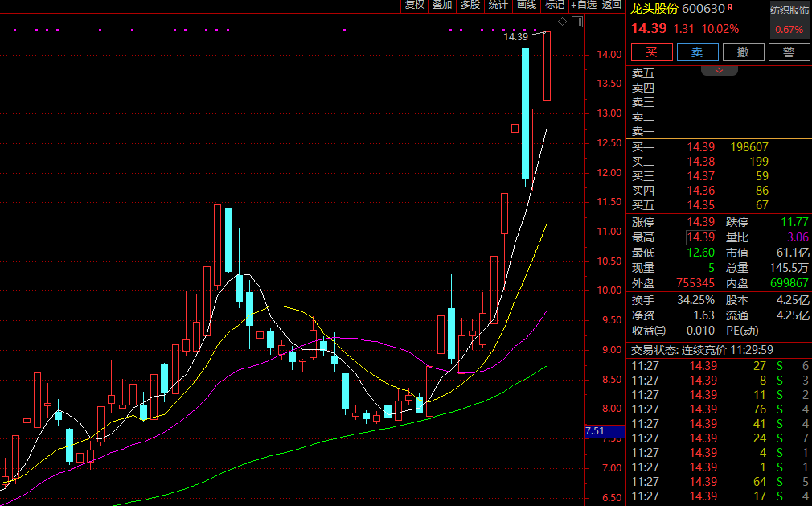812x506 pixels.
Task: Add stock via +自选 button
Action: [584, 5]
